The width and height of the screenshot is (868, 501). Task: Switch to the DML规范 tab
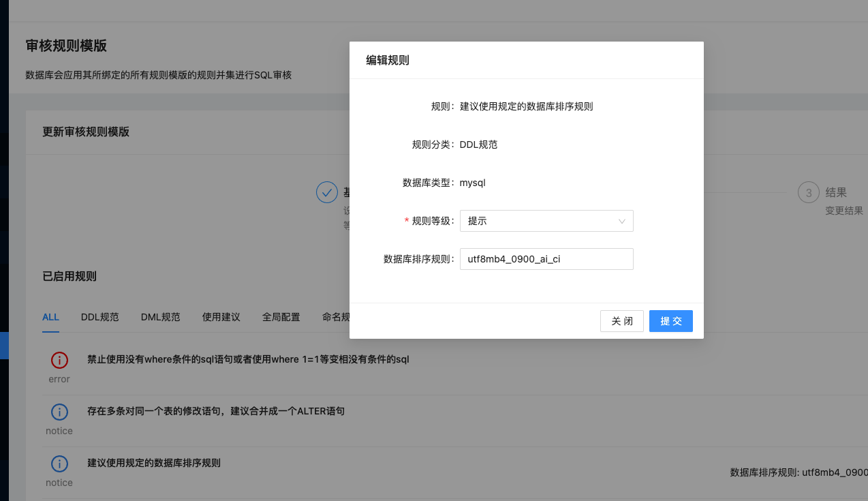[x=160, y=317]
